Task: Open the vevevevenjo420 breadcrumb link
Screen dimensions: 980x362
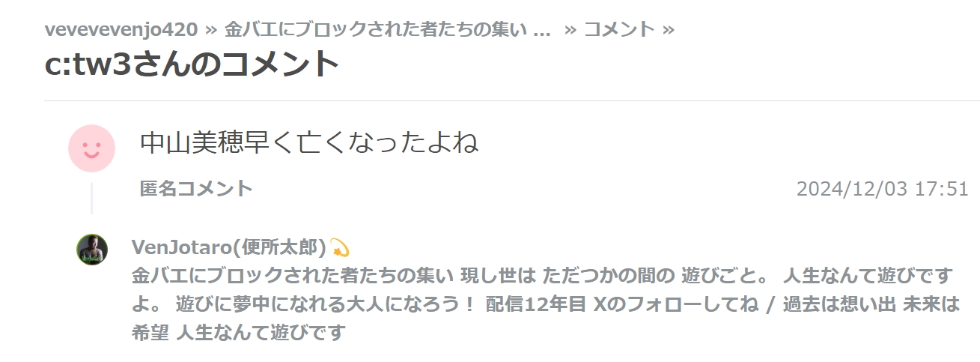Action: pyautogui.click(x=121, y=29)
